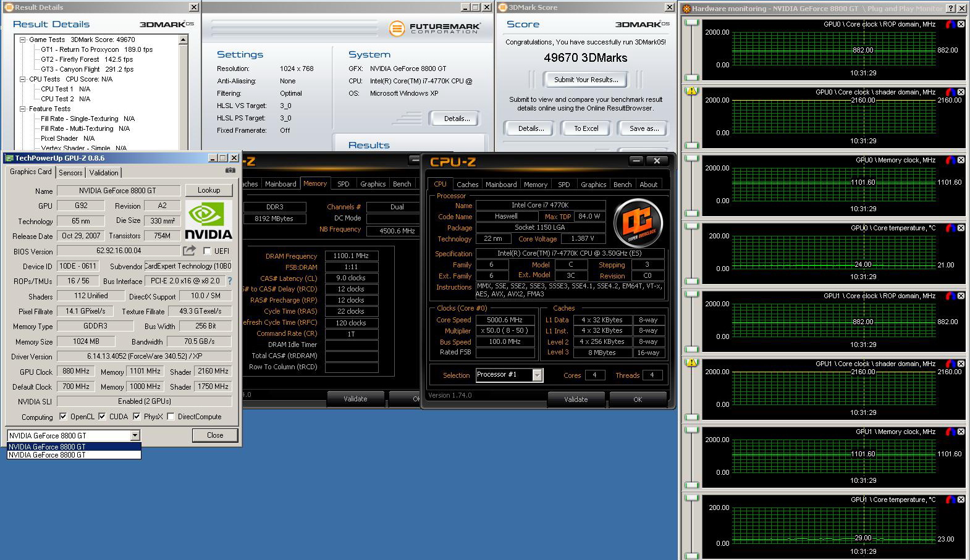The image size is (970, 560).
Task: Select GT1 - Return To Proxycon tree row
Action: [97, 49]
